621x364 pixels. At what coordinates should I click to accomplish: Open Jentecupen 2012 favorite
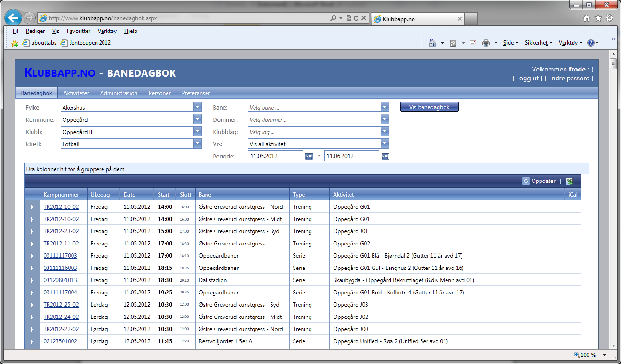[x=86, y=43]
